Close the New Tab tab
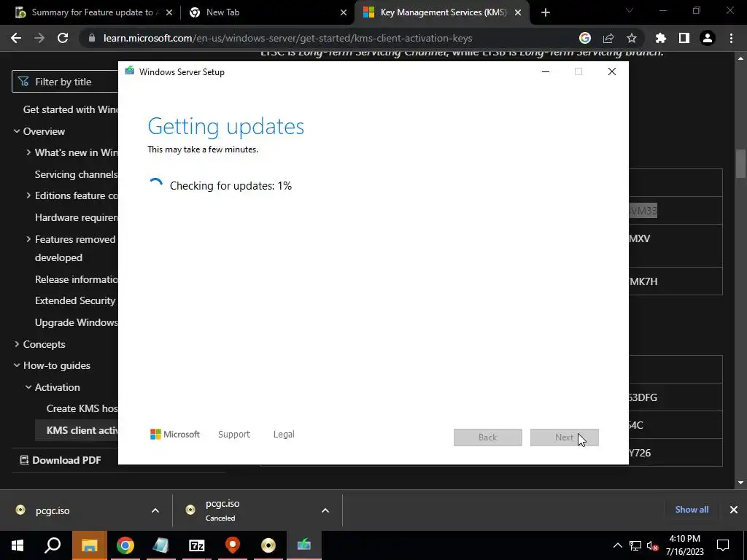Screen dimensions: 747x560 click(x=344, y=13)
